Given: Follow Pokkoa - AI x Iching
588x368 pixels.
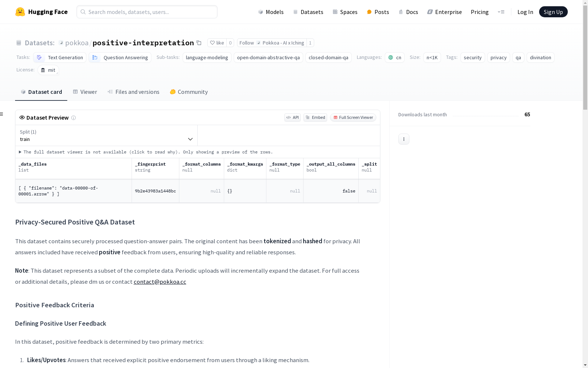Looking at the screenshot, I should pyautogui.click(x=272, y=43).
